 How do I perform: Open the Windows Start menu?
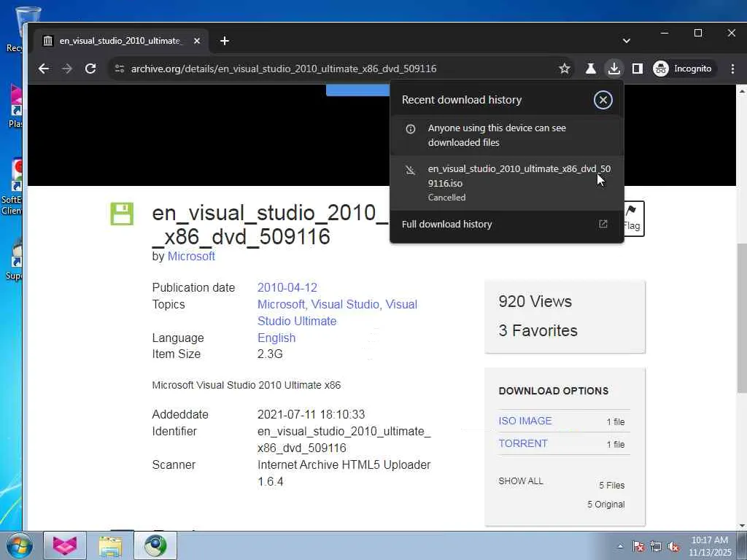pos(19,545)
